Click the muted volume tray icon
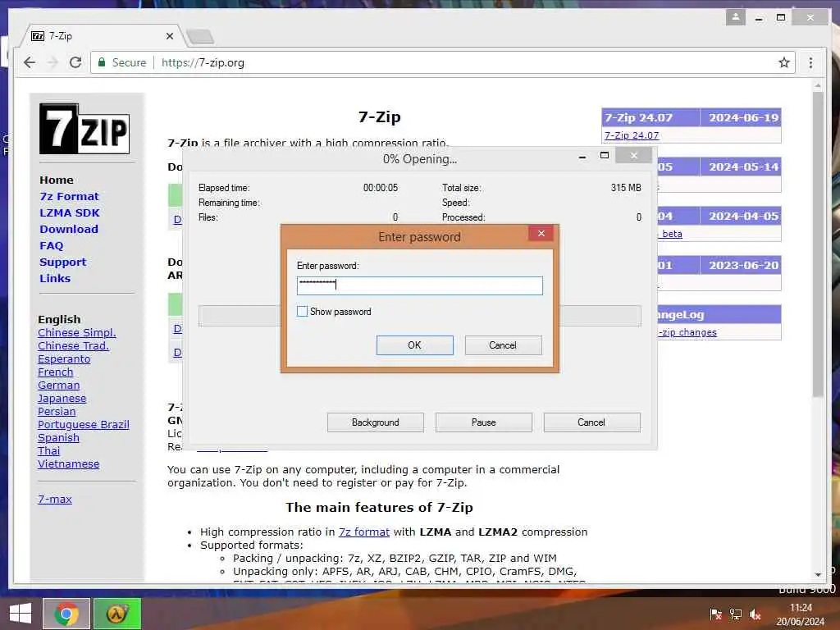Image resolution: width=840 pixels, height=630 pixels. pos(756,614)
